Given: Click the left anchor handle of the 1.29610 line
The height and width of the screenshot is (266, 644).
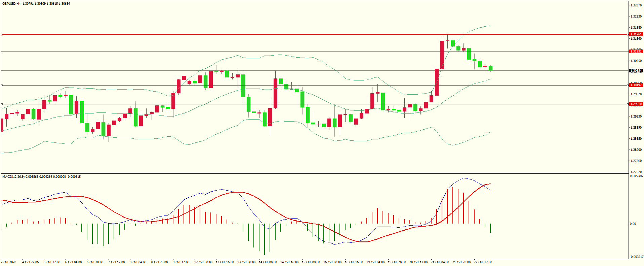Looking at the screenshot, I should point(2,104).
